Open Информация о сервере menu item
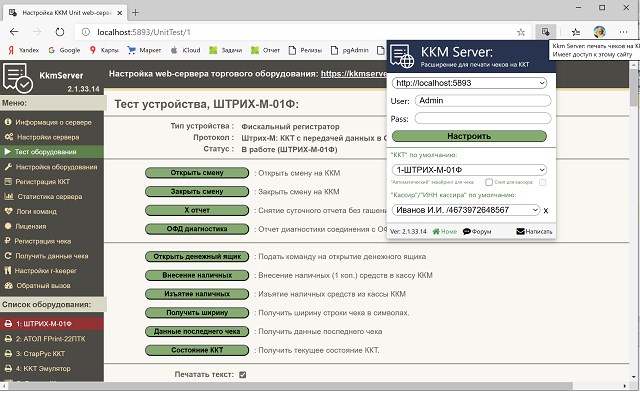640x400 pixels. click(x=52, y=122)
